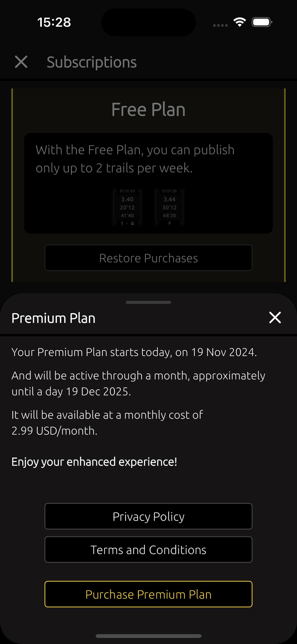Tap the walker and paw icon on first trail card
The image size is (297, 644).
click(127, 223)
